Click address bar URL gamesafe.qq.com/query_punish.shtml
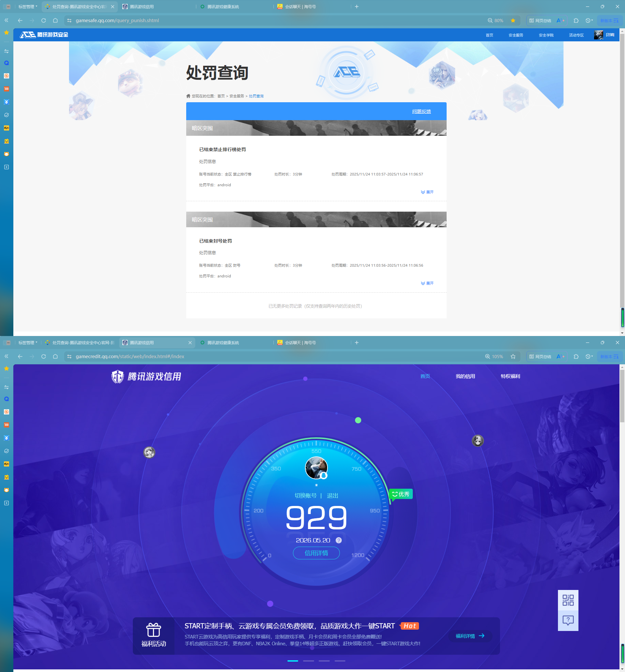This screenshot has width=625, height=672. [x=117, y=21]
